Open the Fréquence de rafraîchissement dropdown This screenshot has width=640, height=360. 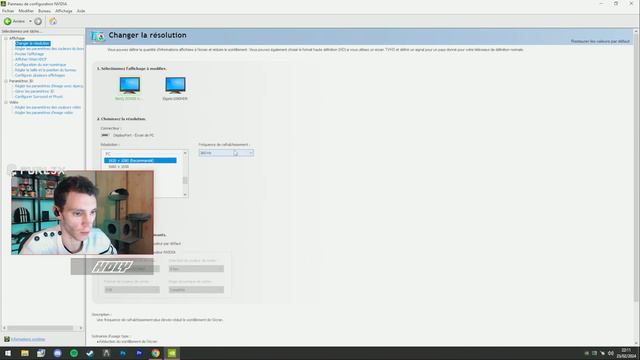point(226,153)
